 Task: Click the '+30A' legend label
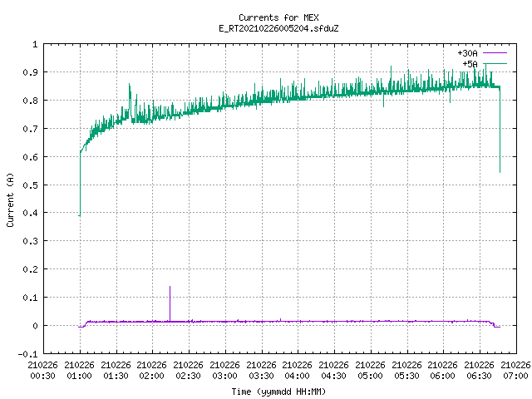point(467,53)
